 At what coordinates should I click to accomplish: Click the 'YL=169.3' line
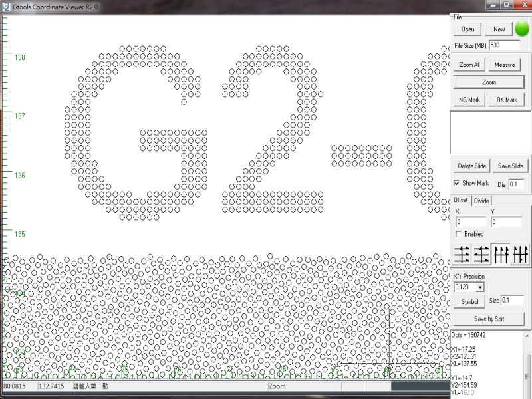463,392
